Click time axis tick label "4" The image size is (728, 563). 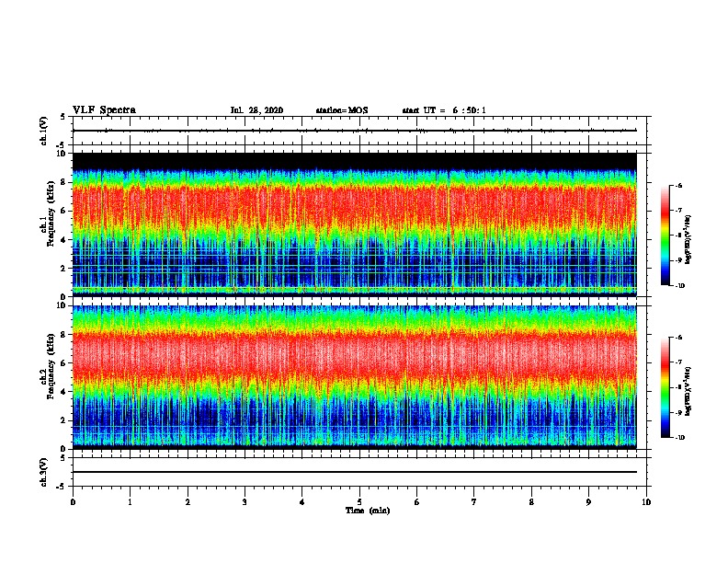(302, 502)
